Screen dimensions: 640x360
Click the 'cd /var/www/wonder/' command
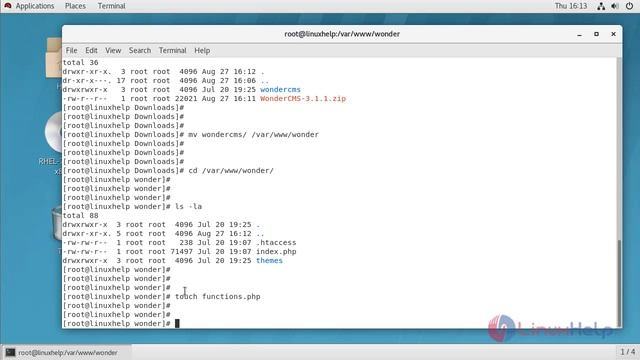pos(231,170)
